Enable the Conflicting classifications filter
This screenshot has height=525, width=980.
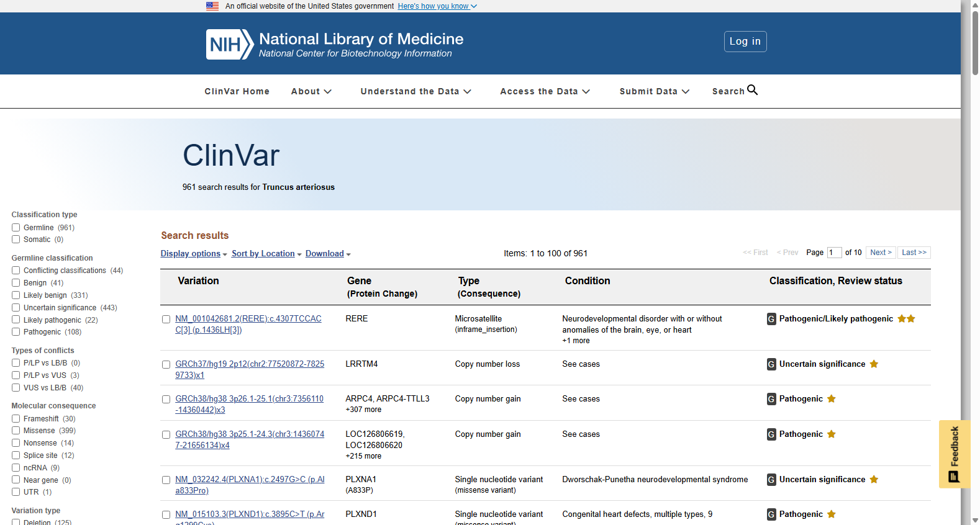pyautogui.click(x=16, y=271)
